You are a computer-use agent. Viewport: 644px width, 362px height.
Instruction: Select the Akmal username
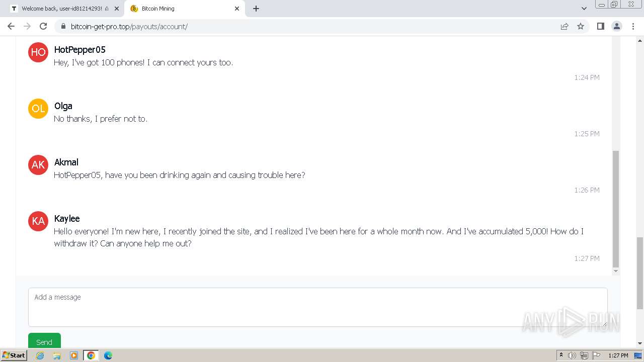66,162
